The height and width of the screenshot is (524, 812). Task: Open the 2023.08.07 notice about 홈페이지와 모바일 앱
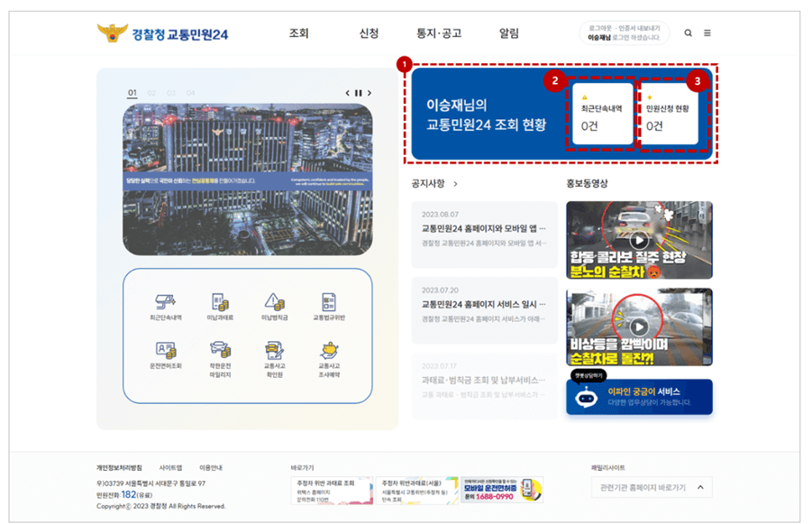point(484,234)
